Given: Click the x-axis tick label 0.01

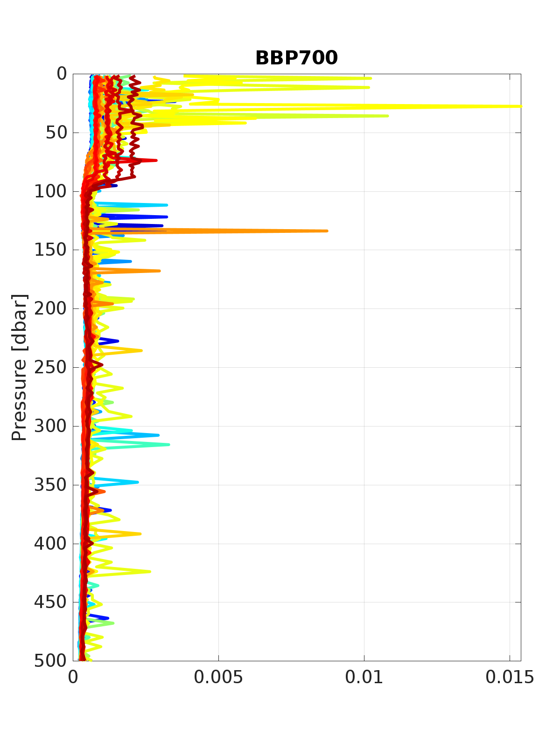Looking at the screenshot, I should click(x=364, y=678).
